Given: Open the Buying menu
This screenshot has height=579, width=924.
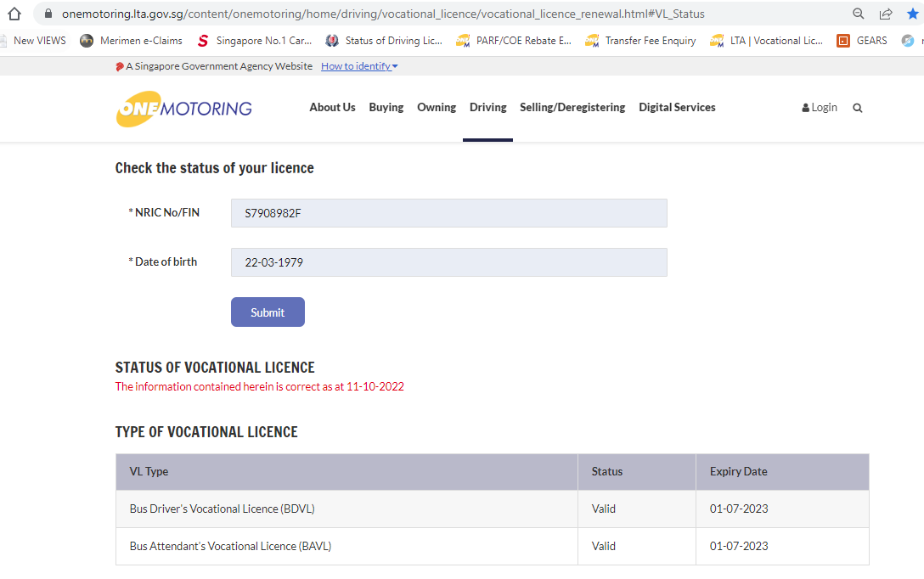Looking at the screenshot, I should (x=386, y=107).
